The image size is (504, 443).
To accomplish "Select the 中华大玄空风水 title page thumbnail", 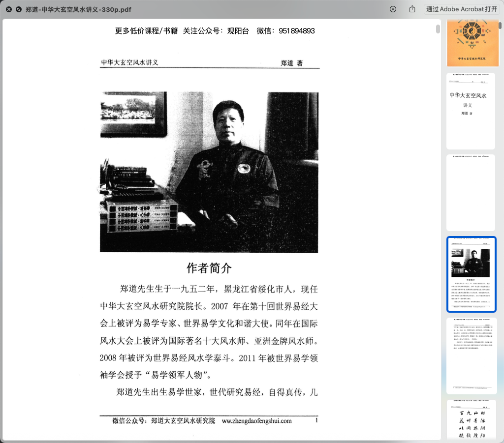I will tap(470, 111).
